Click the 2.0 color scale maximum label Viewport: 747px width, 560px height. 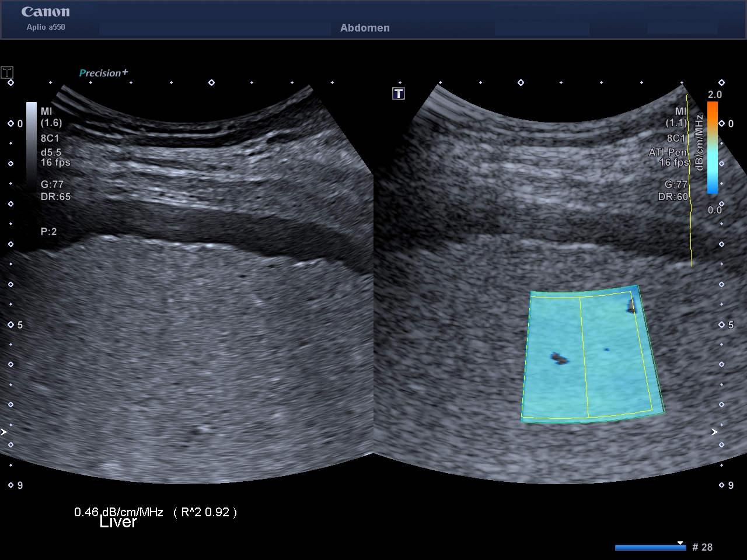pyautogui.click(x=715, y=94)
